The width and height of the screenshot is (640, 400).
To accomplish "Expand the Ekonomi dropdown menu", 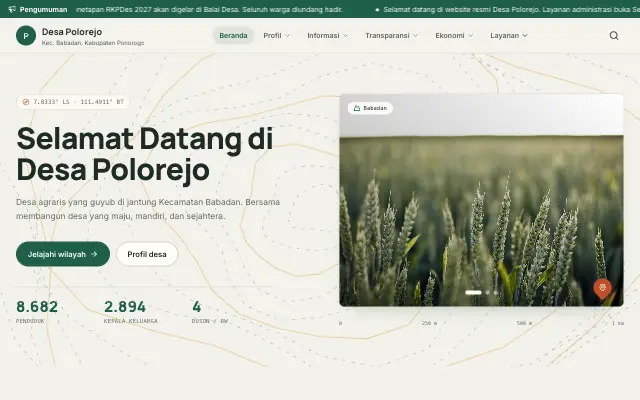I will coord(454,36).
